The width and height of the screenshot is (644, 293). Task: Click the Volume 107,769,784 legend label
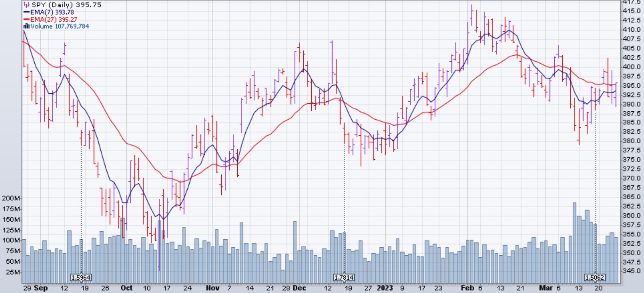pyautogui.click(x=60, y=26)
